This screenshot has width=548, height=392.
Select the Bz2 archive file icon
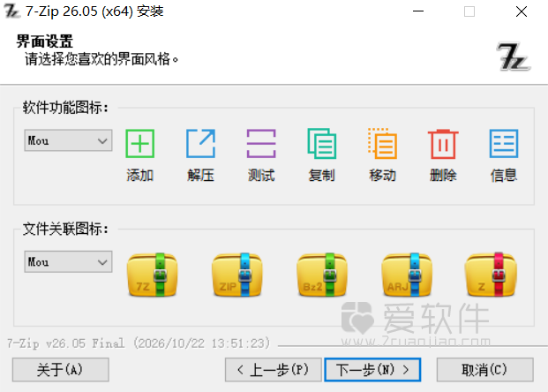point(322,275)
